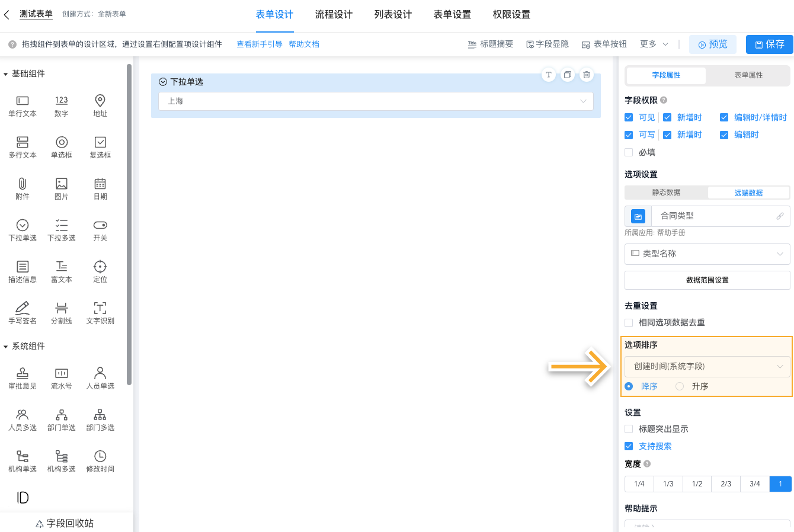Select the 单行文本 component
Screen dimensions: 794x532
[22, 106]
